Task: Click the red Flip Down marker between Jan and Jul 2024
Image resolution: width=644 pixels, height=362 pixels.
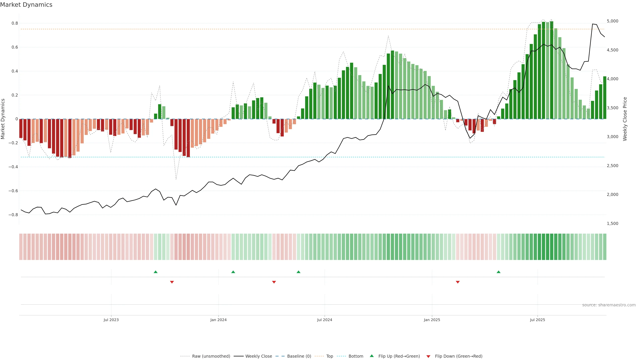Action: [x=274, y=282]
